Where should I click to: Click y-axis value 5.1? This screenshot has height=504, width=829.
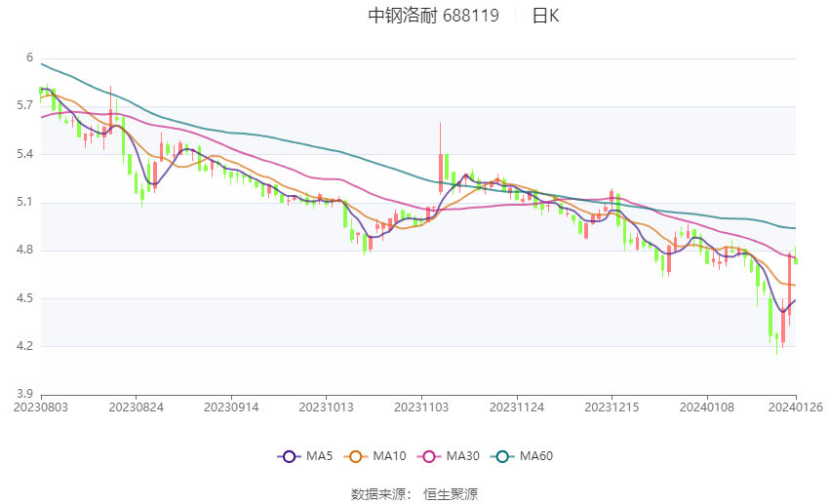(24, 202)
